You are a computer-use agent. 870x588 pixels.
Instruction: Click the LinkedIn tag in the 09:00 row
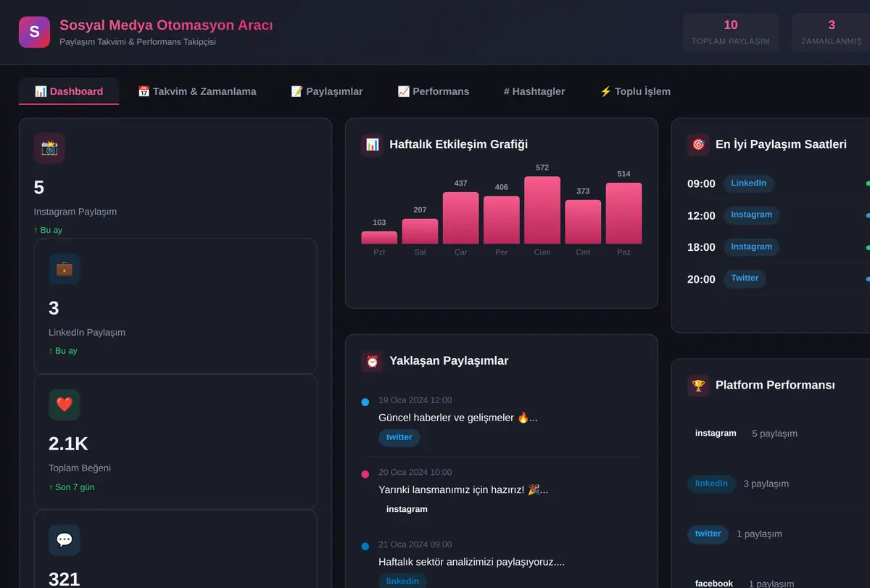[749, 183]
